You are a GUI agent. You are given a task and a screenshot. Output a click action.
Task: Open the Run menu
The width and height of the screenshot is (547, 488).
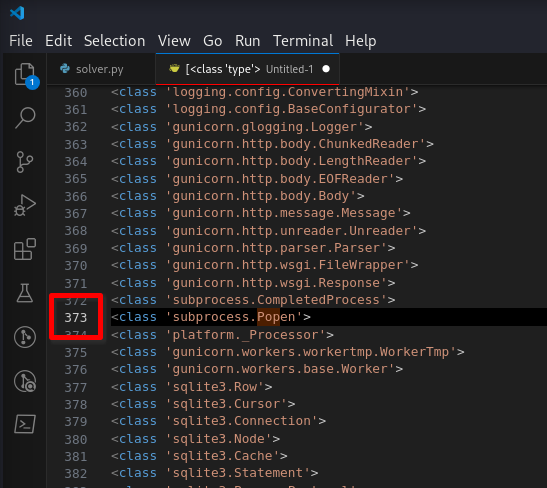pyautogui.click(x=247, y=41)
